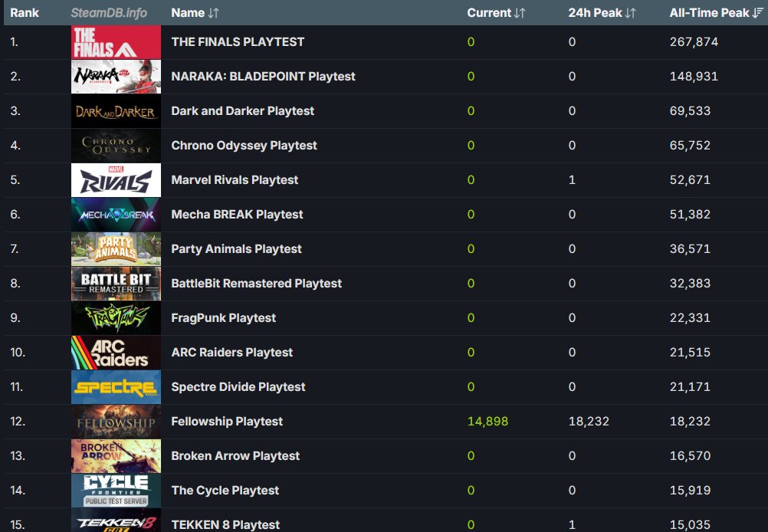Open Fellowship logo thumbnail
The width and height of the screenshot is (768, 532).
click(x=116, y=422)
